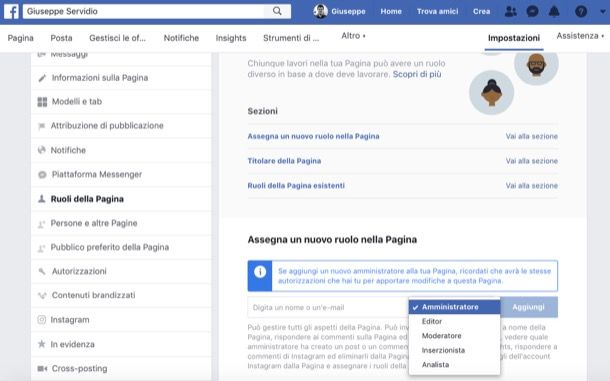Expand the Altro dropdown menu
Image resolution: width=610 pixels, height=381 pixels.
click(x=353, y=36)
